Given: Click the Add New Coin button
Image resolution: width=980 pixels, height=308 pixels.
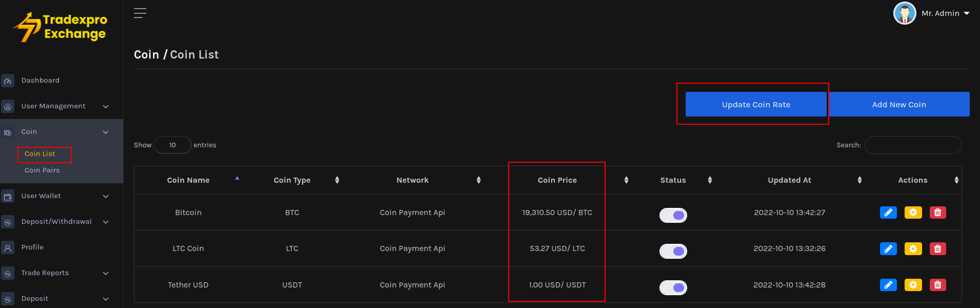Looking at the screenshot, I should coord(899,105).
